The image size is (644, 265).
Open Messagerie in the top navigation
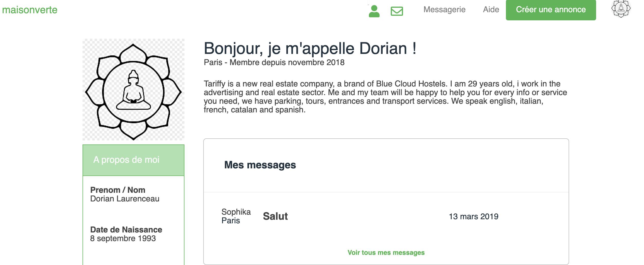tap(444, 9)
